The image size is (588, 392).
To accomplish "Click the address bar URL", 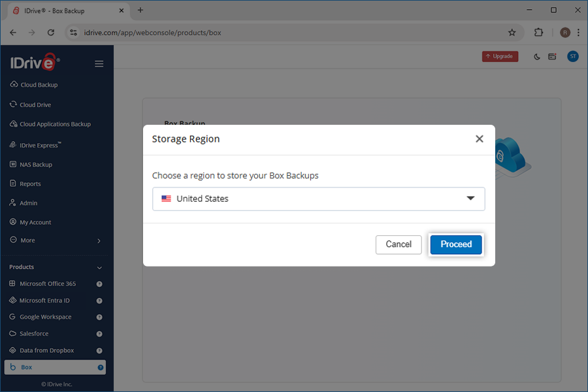I will (x=152, y=33).
